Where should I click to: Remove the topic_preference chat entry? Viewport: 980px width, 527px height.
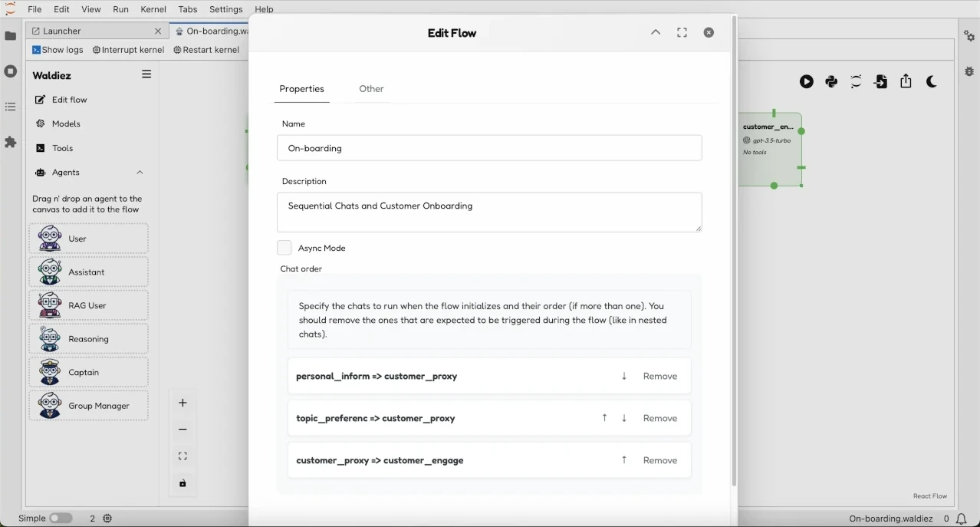[x=660, y=418]
